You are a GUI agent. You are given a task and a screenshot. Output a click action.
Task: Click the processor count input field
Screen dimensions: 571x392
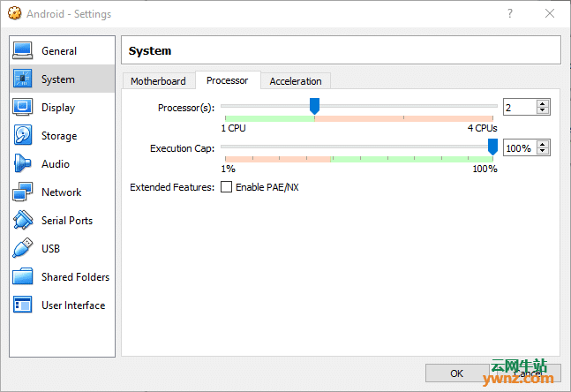click(520, 107)
